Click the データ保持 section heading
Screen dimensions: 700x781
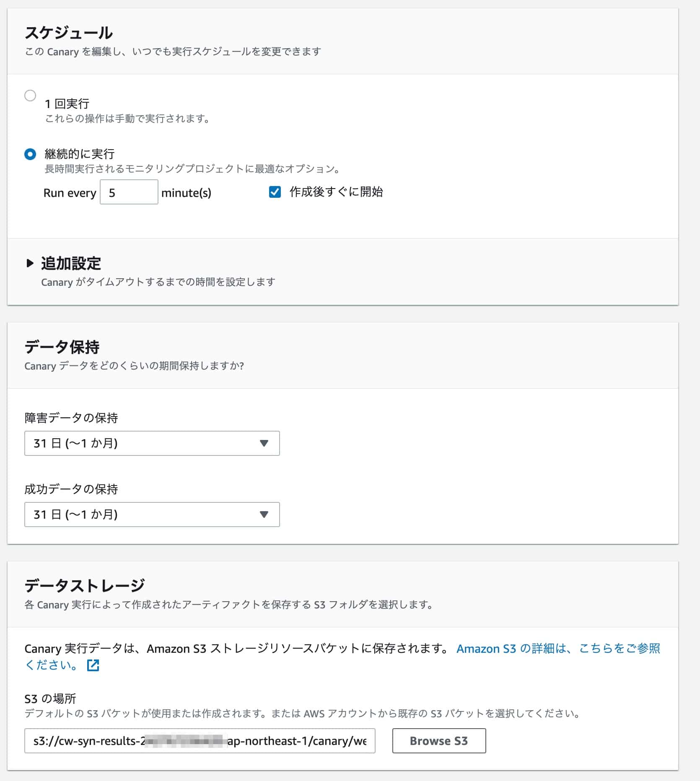[62, 347]
